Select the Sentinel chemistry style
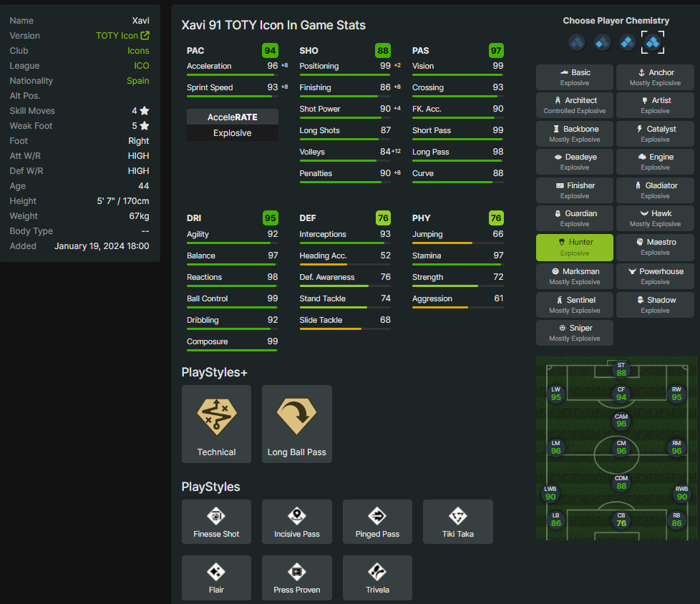700x604 pixels. point(575,305)
